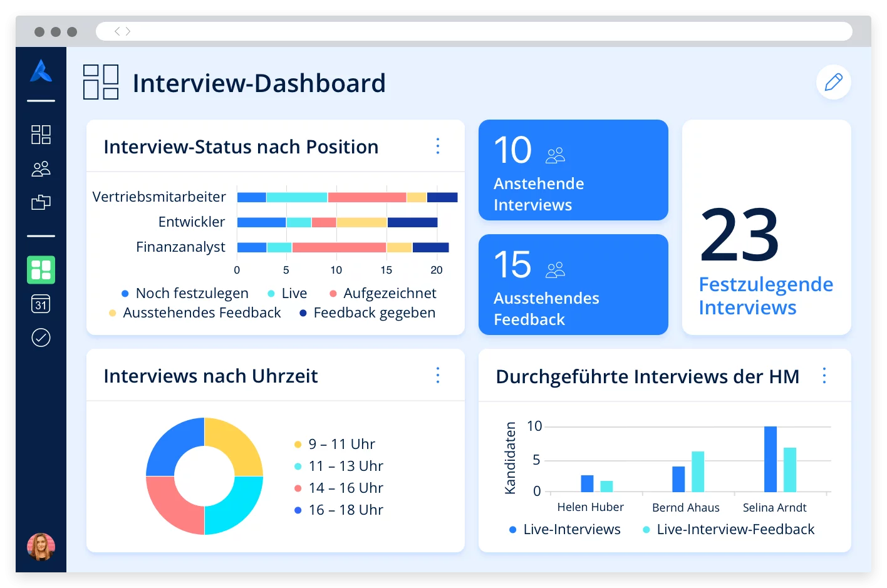
Task: Open options menu for Interviews nach Uhrzeit
Action: click(438, 375)
